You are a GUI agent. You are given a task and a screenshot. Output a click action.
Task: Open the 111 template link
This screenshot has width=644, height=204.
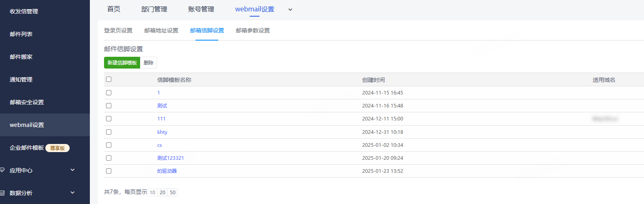[x=161, y=119]
